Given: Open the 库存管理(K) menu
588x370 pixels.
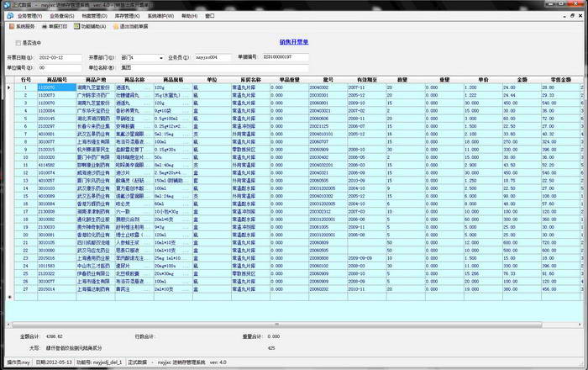Looking at the screenshot, I should (x=127, y=16).
